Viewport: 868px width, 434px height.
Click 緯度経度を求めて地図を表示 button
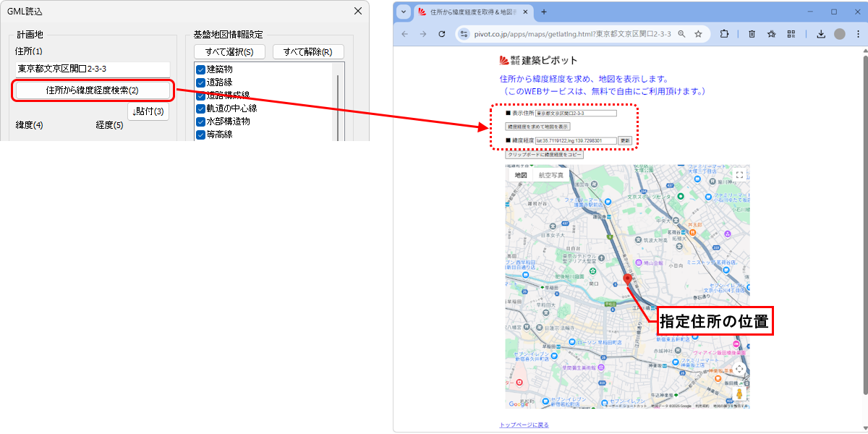click(537, 126)
